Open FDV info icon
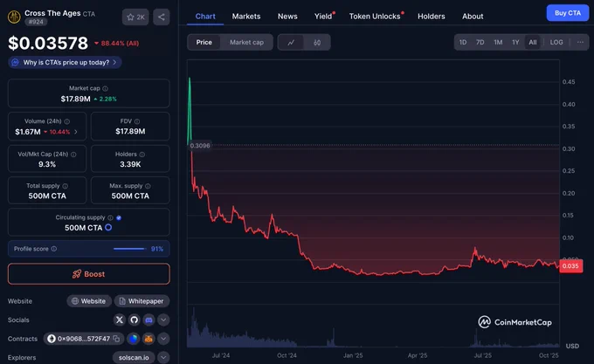 137,121
